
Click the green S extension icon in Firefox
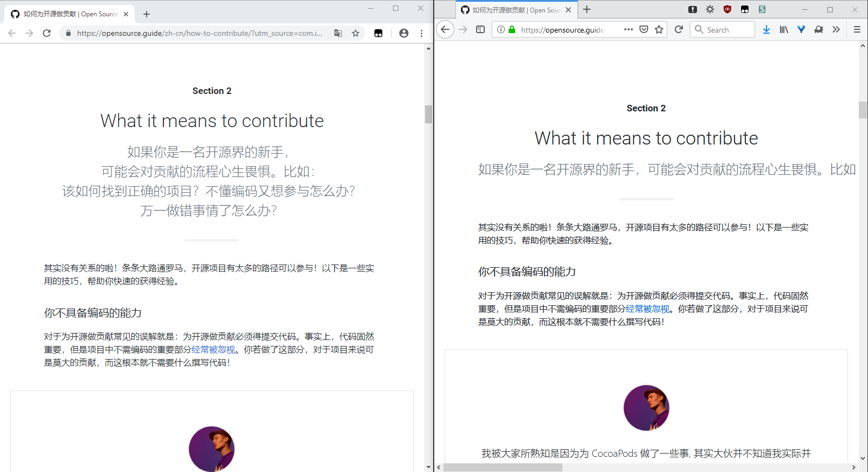coord(762,9)
